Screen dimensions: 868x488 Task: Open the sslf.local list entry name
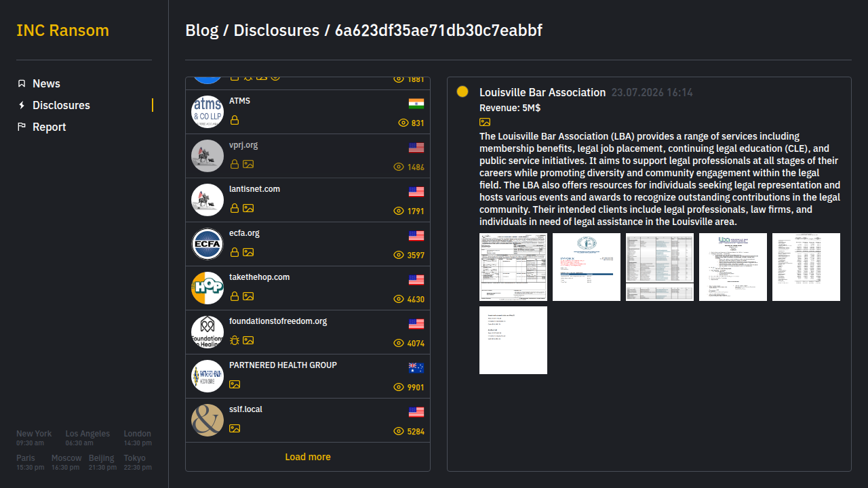[x=245, y=409]
